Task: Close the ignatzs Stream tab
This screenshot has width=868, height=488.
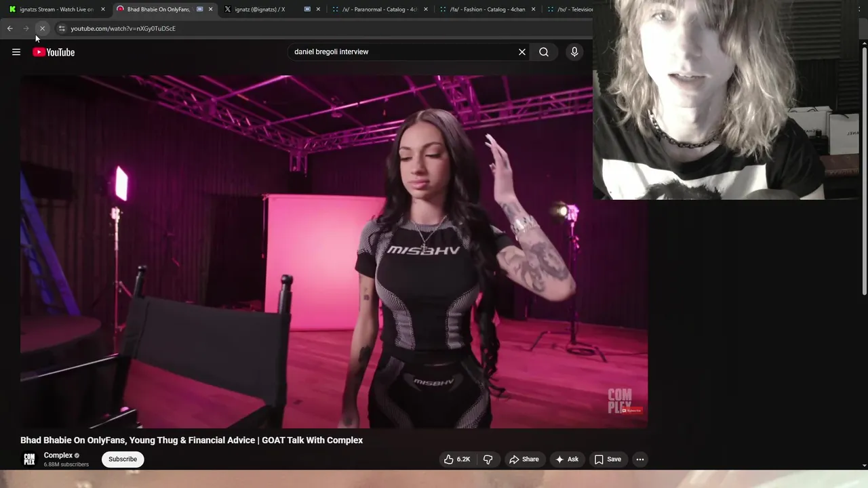Action: pos(103,9)
